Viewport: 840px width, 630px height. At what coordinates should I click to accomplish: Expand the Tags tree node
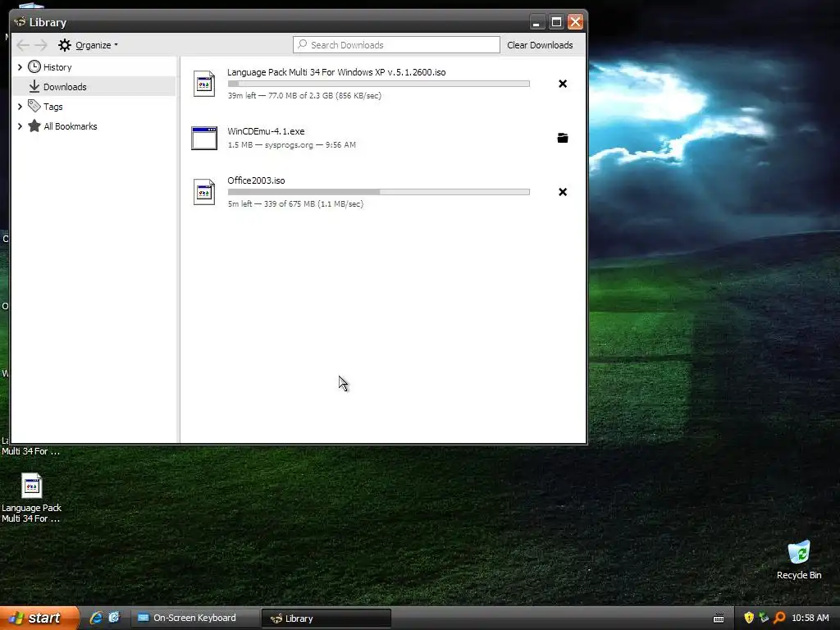pos(20,107)
